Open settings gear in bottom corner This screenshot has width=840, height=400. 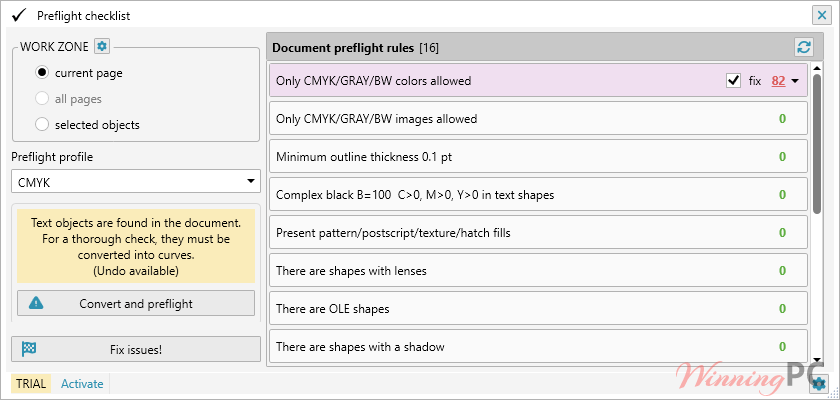click(x=819, y=383)
